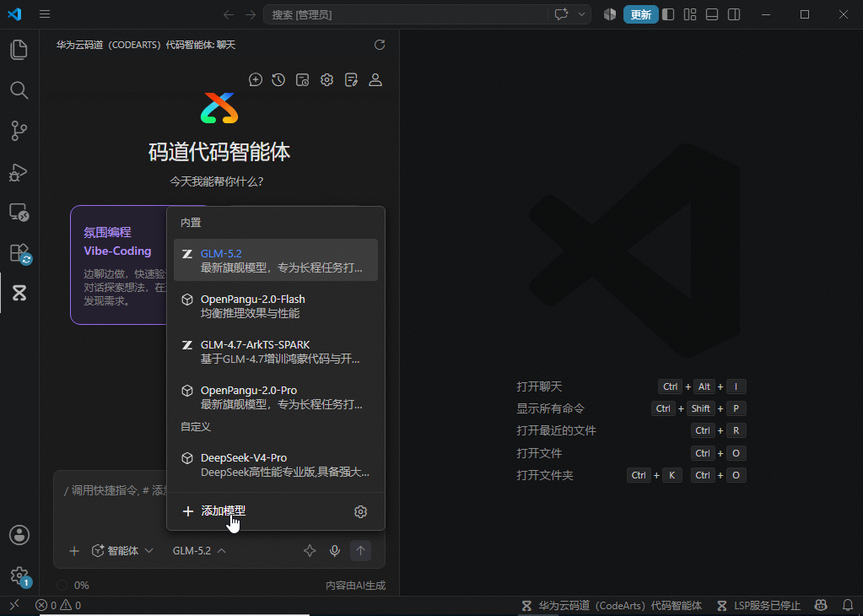Open the Accounts menu in the activity bar
This screenshot has width=863, height=616.
(x=19, y=534)
